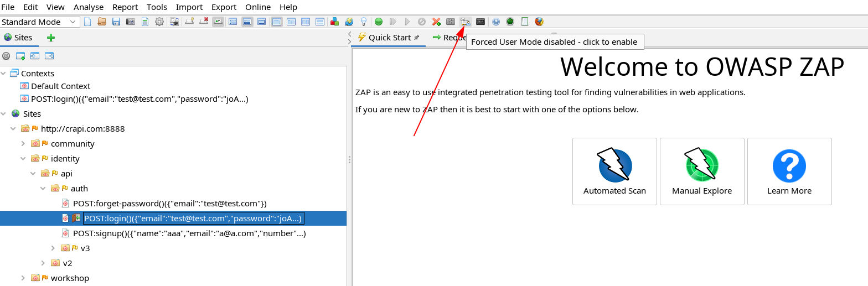Image resolution: width=868 pixels, height=286 pixels.
Task: Open the Report menu
Action: pyautogui.click(x=125, y=7)
